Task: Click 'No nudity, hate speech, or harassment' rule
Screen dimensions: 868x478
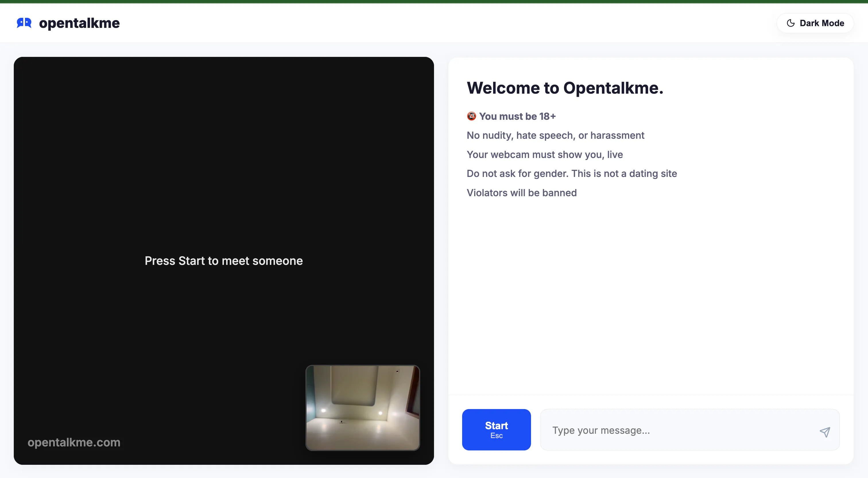Action: click(x=555, y=135)
